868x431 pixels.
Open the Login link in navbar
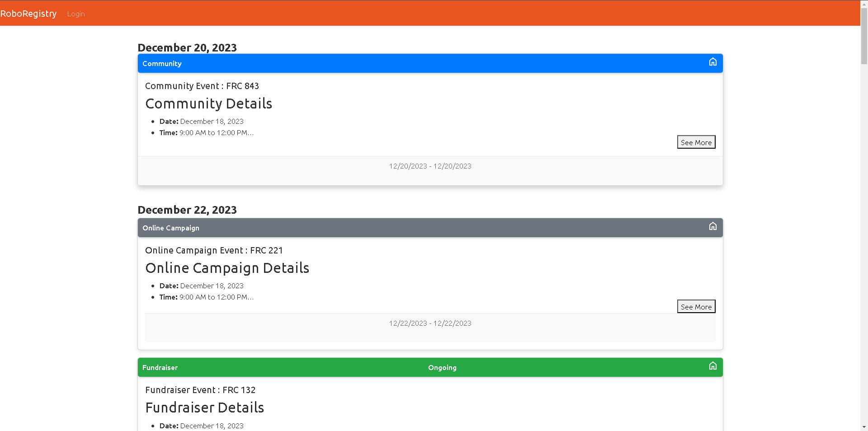[x=76, y=14]
